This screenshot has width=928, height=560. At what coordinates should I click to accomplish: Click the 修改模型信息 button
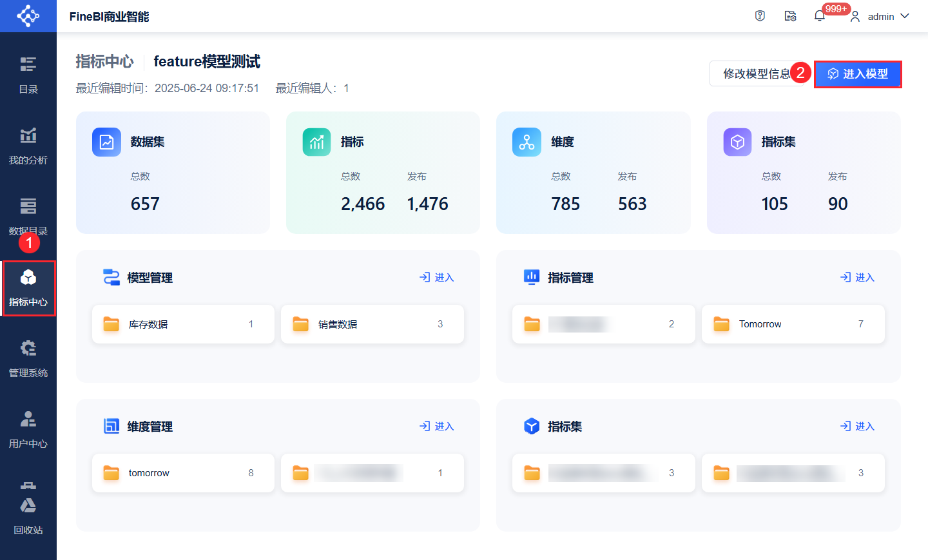pos(757,73)
